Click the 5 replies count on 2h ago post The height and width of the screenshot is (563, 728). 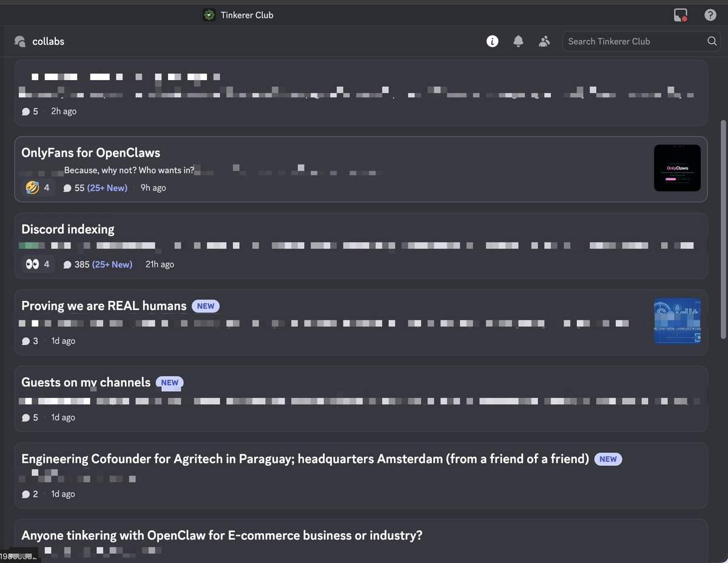pyautogui.click(x=30, y=111)
